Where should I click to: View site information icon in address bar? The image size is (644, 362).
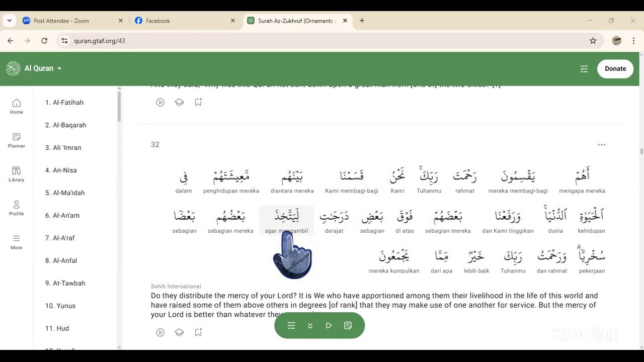click(x=64, y=41)
